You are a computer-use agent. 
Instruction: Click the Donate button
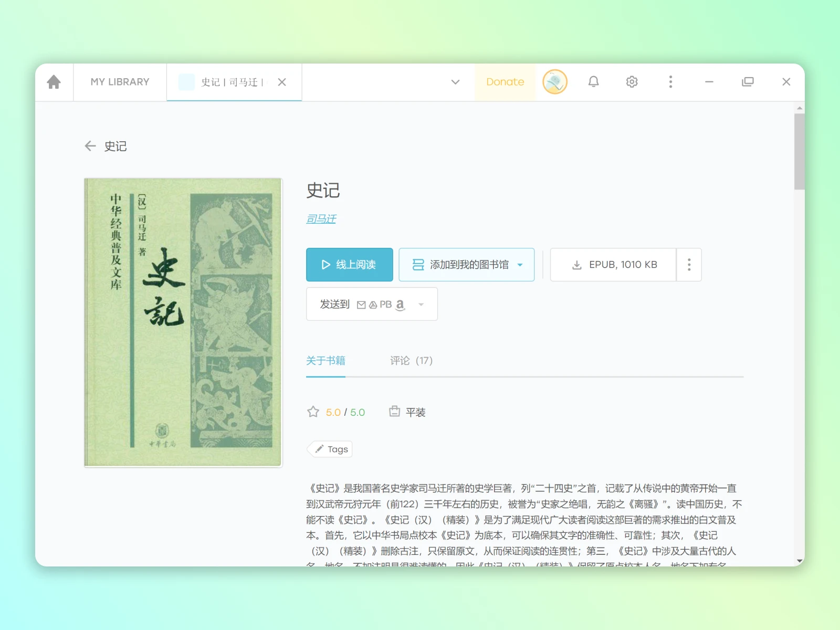click(505, 82)
